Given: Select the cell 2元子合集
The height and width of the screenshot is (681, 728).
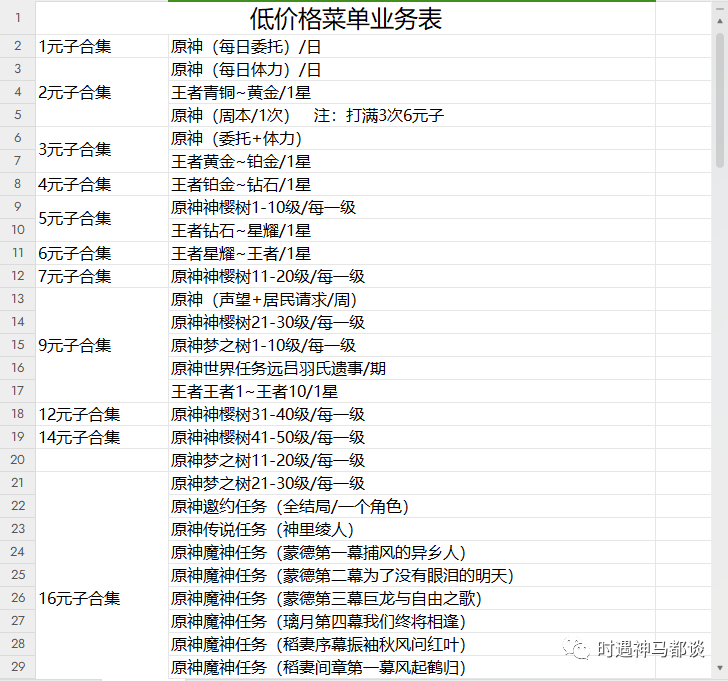Looking at the screenshot, I should pos(102,92).
